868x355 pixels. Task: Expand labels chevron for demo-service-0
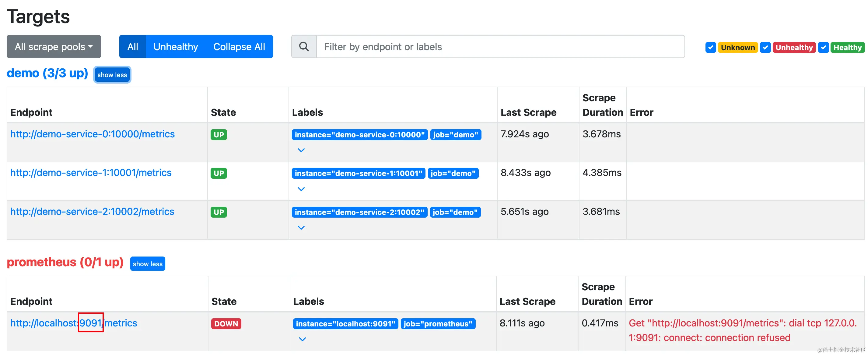301,150
